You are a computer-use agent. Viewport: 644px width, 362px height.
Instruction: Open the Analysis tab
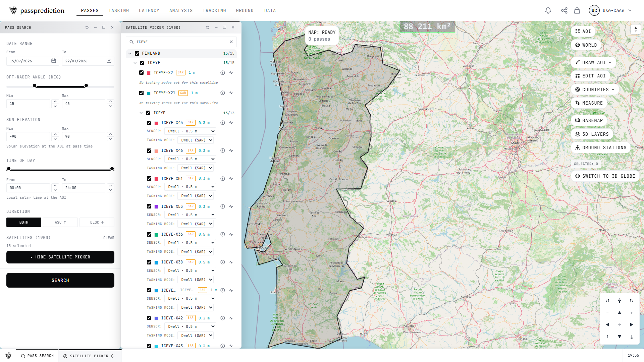tap(181, 10)
